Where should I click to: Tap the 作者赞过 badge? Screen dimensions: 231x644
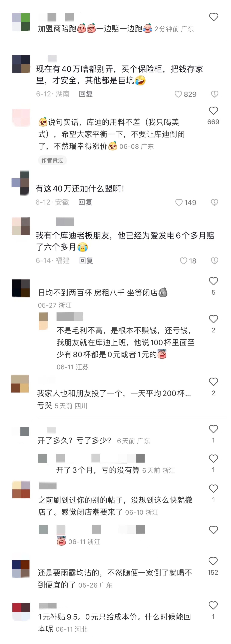click(x=52, y=160)
